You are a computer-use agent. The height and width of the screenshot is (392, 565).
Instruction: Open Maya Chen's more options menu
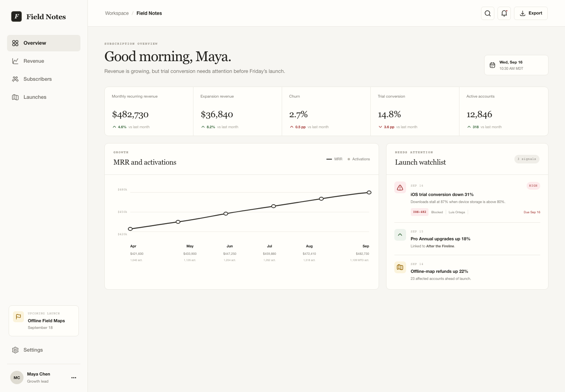(x=74, y=378)
